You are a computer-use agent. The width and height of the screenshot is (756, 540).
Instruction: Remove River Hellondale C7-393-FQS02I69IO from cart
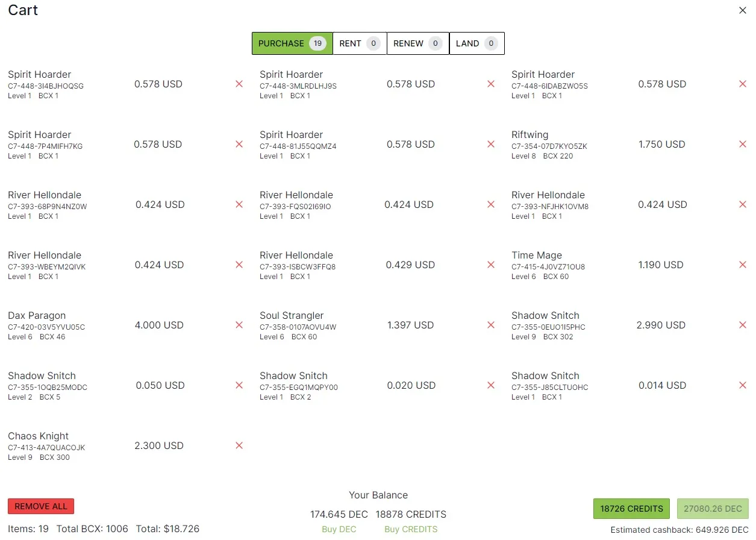click(491, 204)
